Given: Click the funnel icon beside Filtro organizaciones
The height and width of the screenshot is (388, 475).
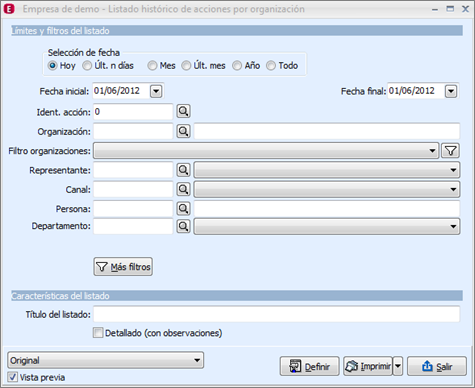Looking at the screenshot, I should pyautogui.click(x=451, y=151).
